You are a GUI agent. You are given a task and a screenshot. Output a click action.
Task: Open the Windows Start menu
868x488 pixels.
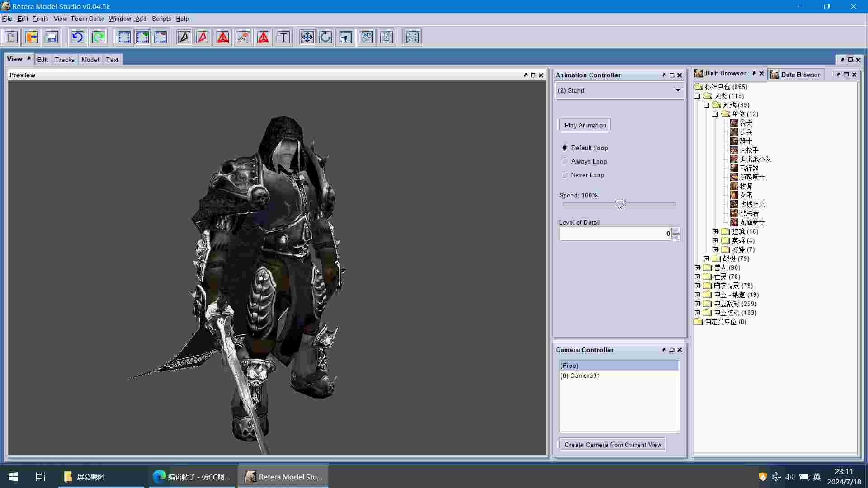coord(14,477)
